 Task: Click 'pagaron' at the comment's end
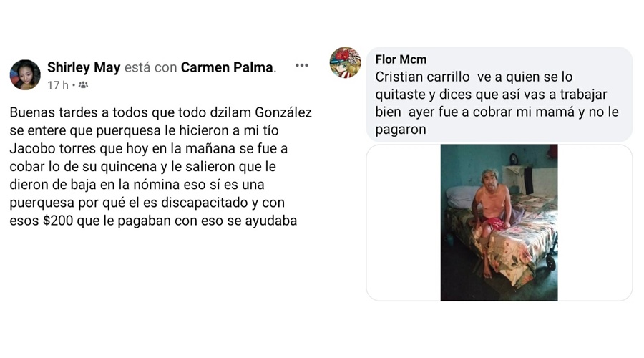point(401,130)
